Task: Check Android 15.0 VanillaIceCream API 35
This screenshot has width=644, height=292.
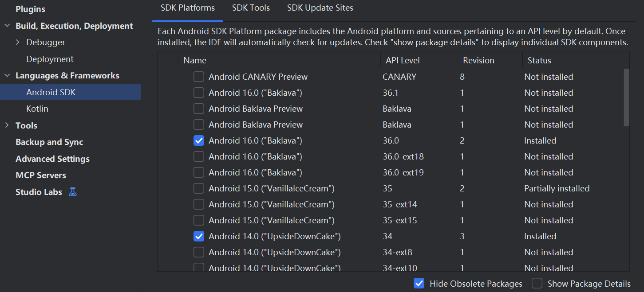Action: pos(199,188)
